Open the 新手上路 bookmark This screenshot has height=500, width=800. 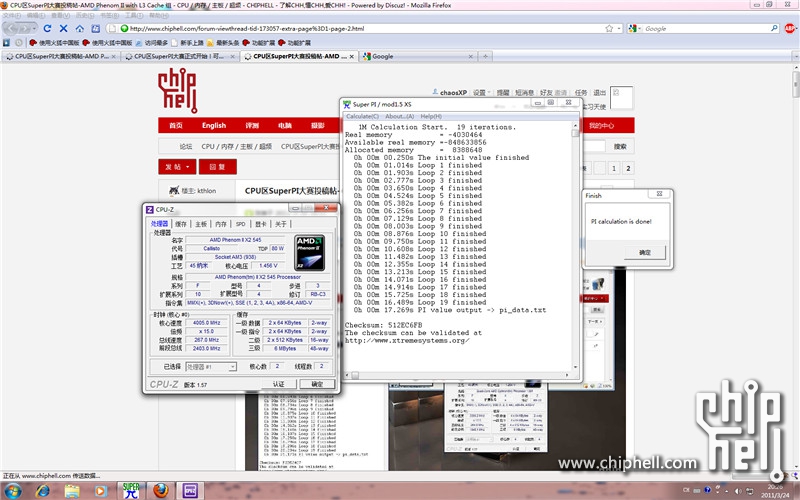tap(188, 43)
